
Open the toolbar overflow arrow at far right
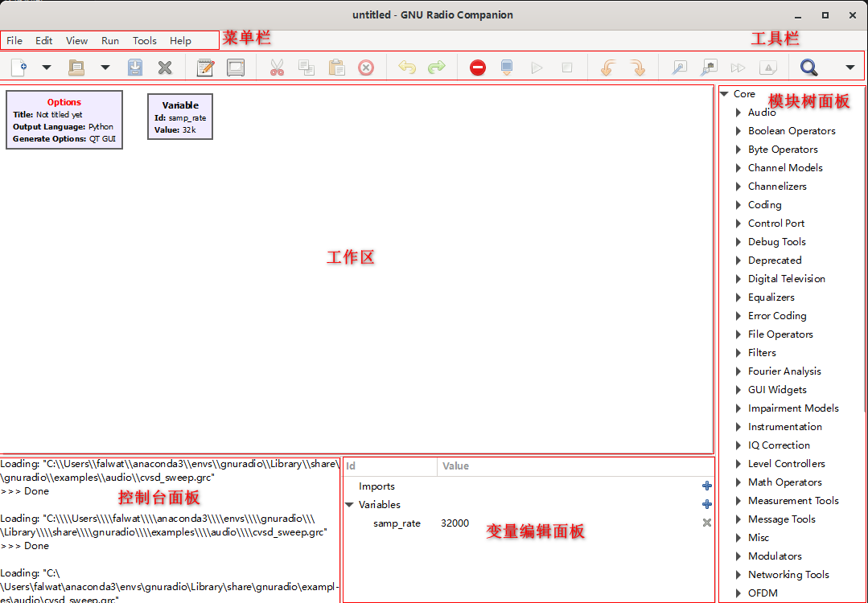point(850,68)
